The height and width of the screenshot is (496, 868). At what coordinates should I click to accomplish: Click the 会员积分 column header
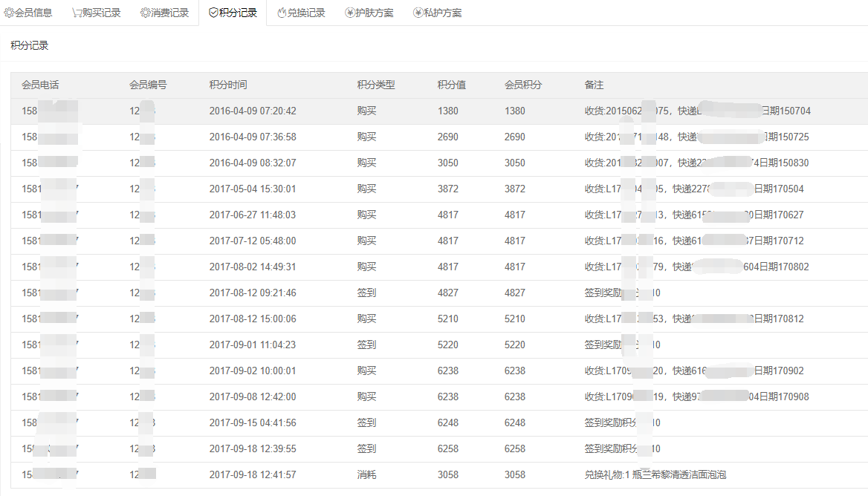523,85
